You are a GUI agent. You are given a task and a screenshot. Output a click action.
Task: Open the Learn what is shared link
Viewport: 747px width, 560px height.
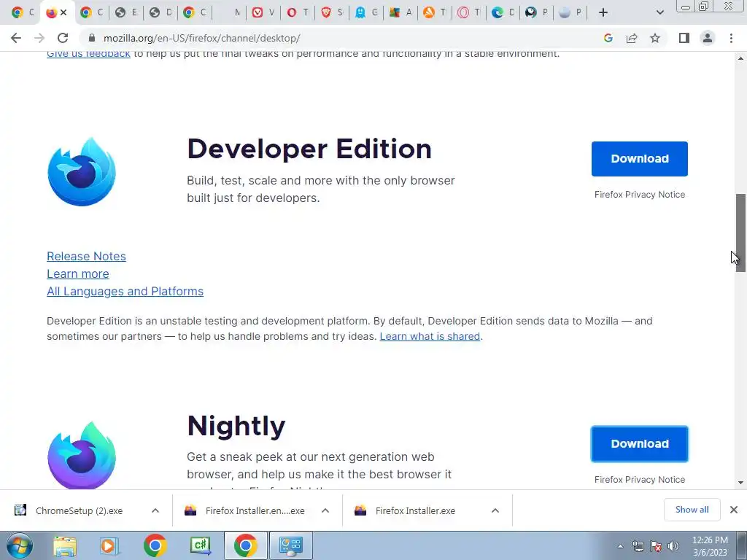[x=430, y=336]
